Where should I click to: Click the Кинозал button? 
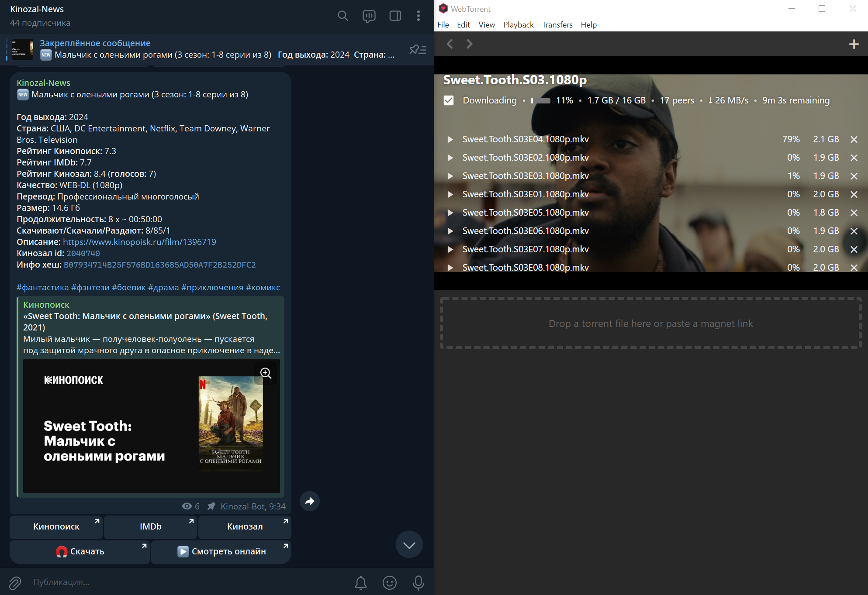pos(245,527)
